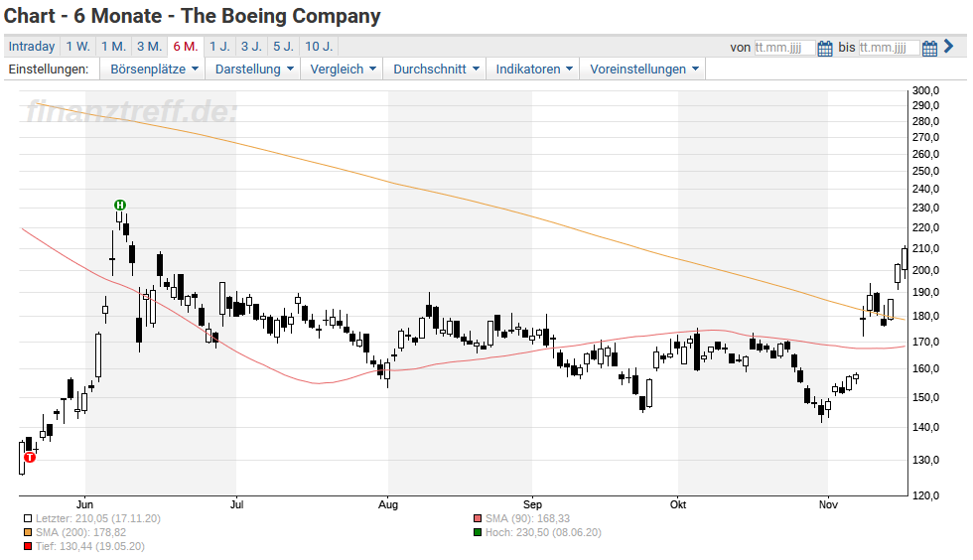Click the pink SMA (90) legend swatch
This screenshot has height=560, width=973.
pos(478,518)
